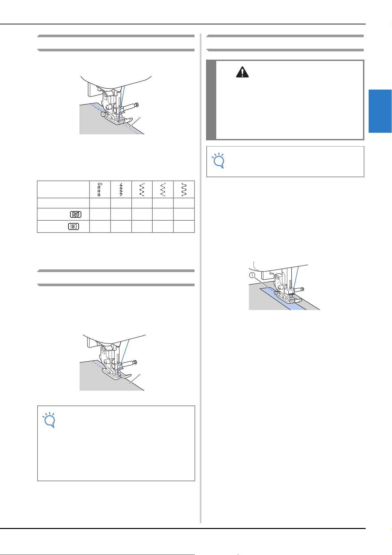Click the triple stretch stitch icon in table header

pyautogui.click(x=100, y=189)
